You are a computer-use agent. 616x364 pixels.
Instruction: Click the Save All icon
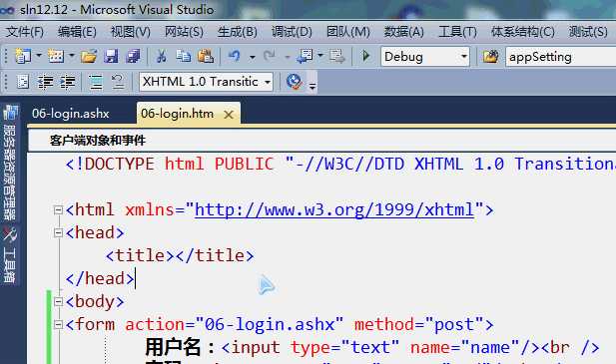pos(133,57)
